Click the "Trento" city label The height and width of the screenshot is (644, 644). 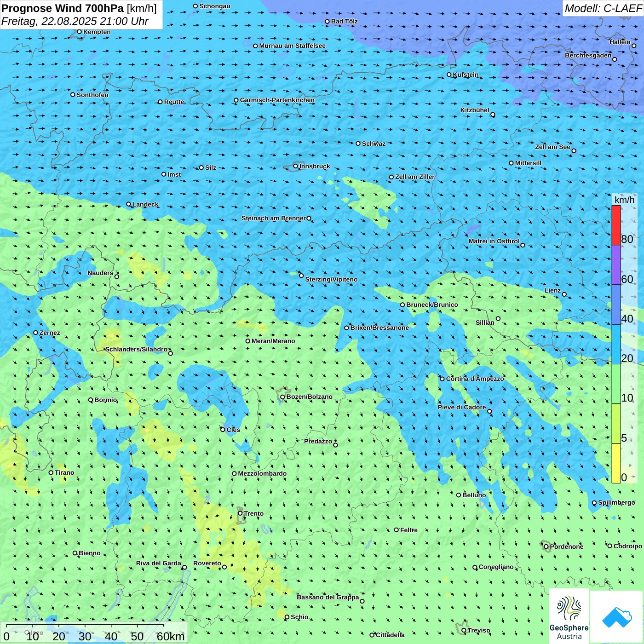(x=254, y=513)
